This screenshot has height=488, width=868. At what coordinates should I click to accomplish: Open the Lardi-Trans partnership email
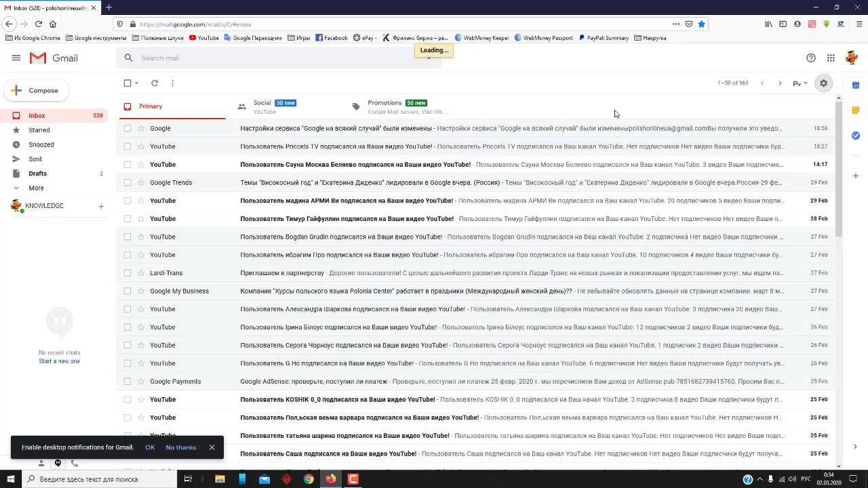tap(477, 273)
